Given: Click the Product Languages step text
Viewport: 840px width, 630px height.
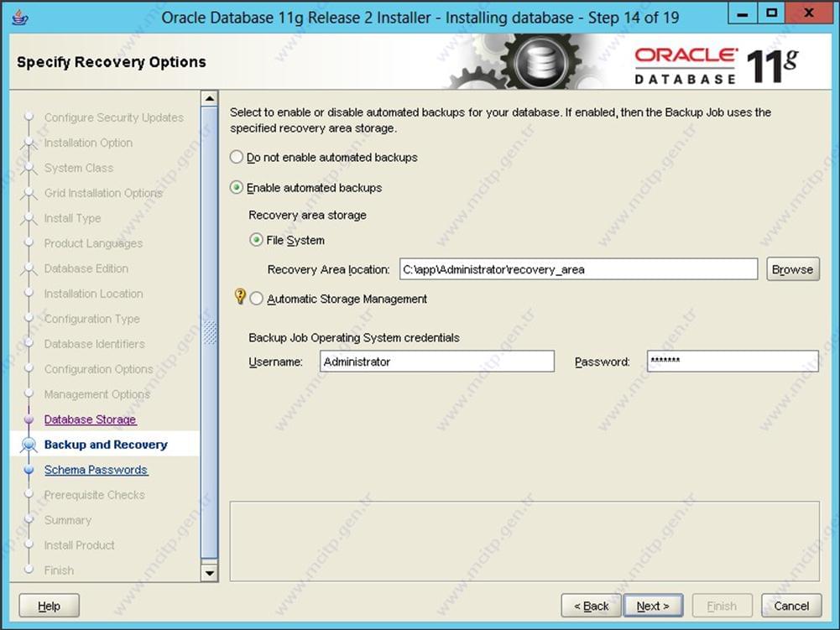Looking at the screenshot, I should tap(93, 243).
